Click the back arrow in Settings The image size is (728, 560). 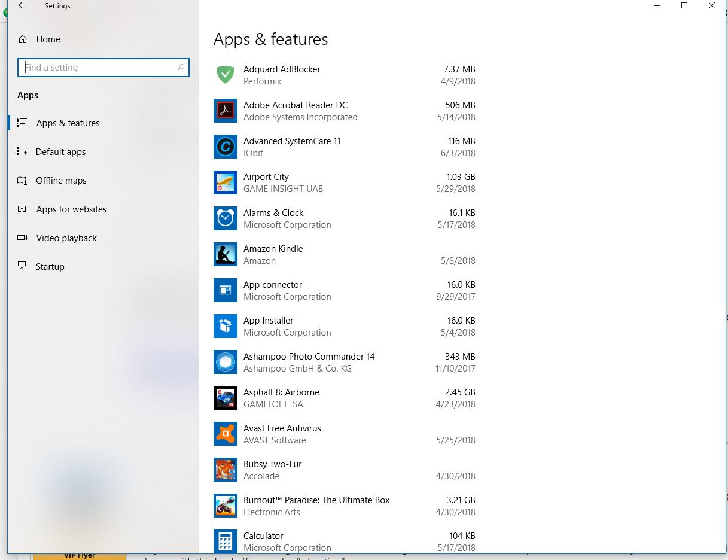tap(22, 5)
